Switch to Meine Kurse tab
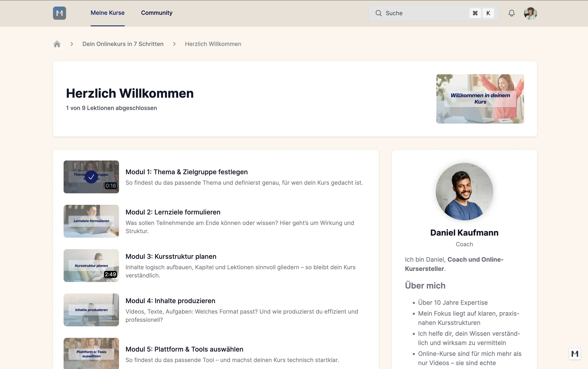 [107, 13]
